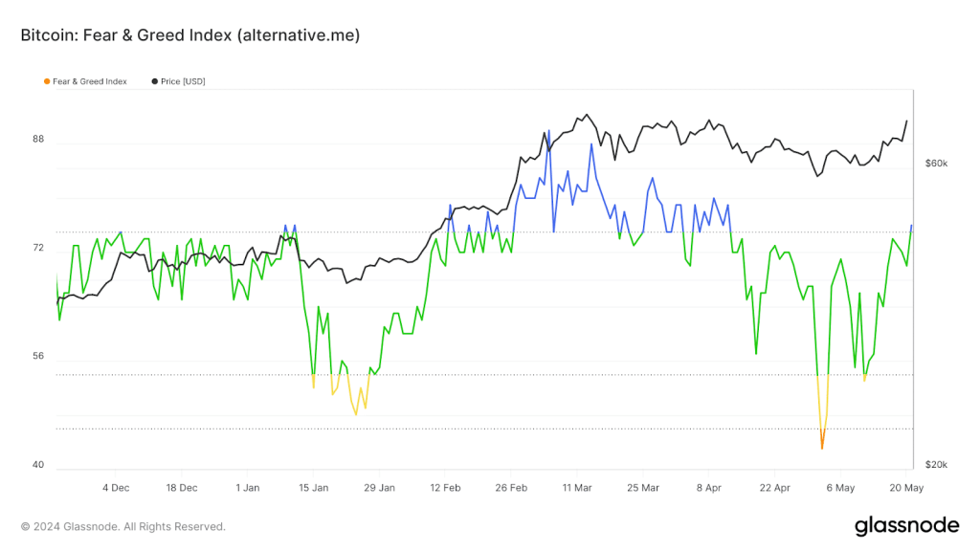Toggle the Fear & Greed Index legend label
Image resolution: width=980 pixels, height=551 pixels.
(x=90, y=81)
